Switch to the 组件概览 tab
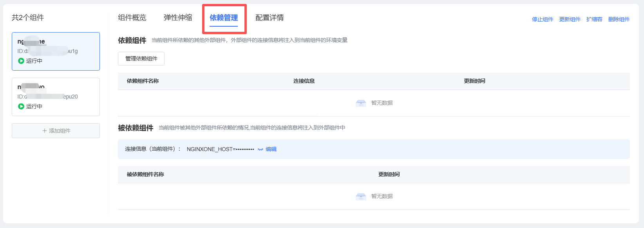 (132, 18)
